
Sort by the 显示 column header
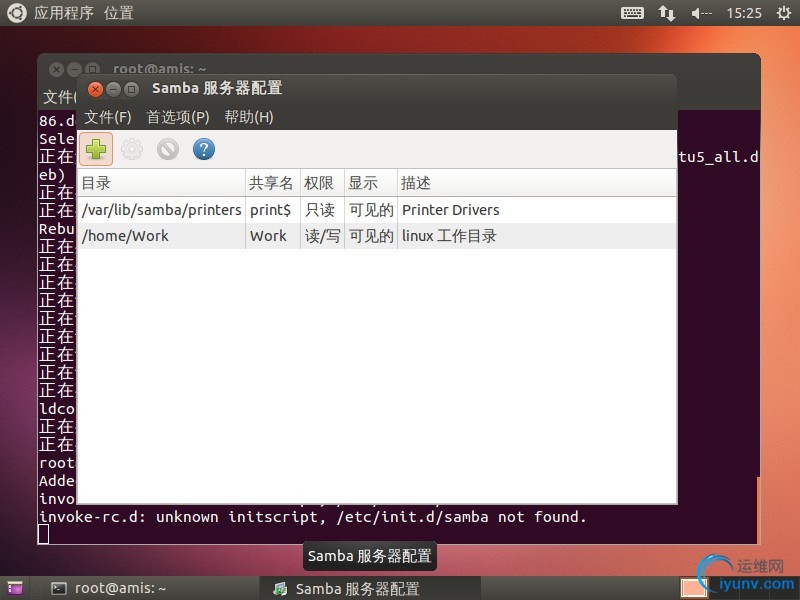tap(371, 183)
